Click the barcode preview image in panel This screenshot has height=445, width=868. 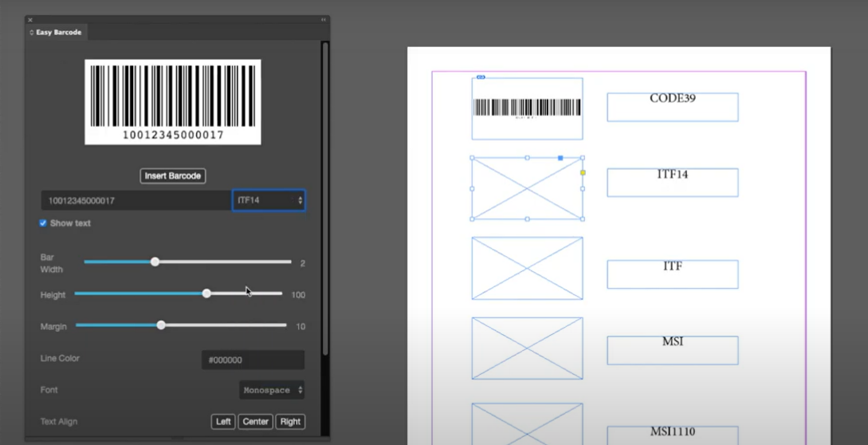tap(173, 102)
